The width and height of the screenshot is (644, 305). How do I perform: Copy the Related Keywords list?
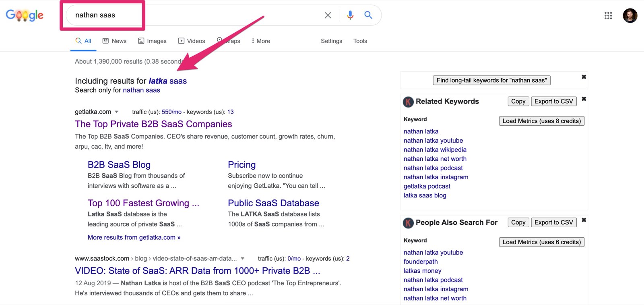coord(518,102)
